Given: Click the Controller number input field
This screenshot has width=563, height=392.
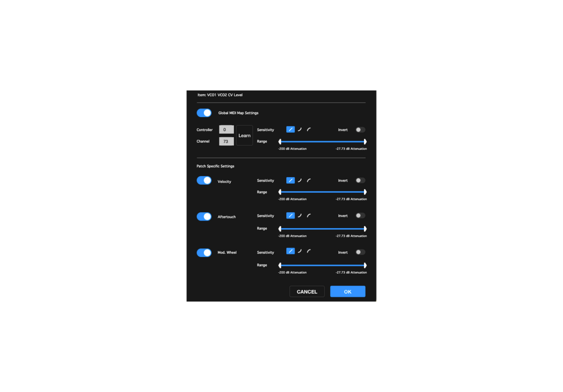Looking at the screenshot, I should (x=226, y=130).
